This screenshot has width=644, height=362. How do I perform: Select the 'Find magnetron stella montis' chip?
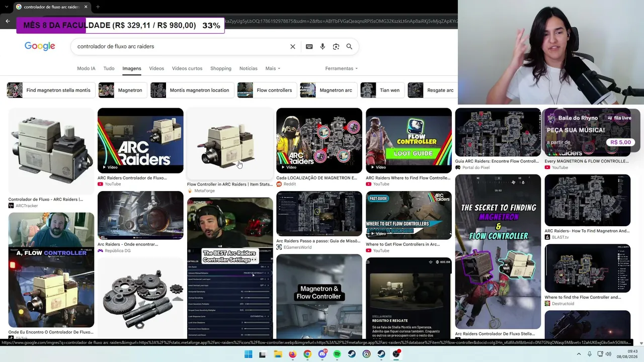(51, 90)
